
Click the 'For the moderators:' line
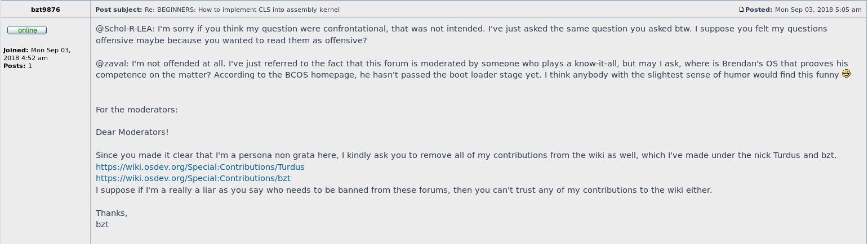click(x=137, y=110)
